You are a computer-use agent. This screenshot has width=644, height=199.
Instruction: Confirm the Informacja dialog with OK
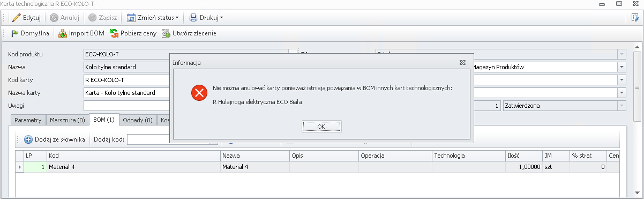(321, 127)
